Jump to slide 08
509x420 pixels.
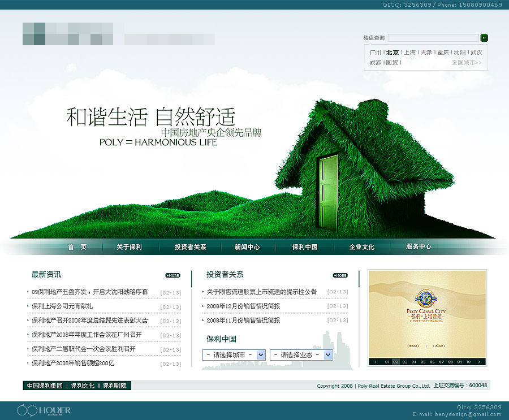click(451, 362)
